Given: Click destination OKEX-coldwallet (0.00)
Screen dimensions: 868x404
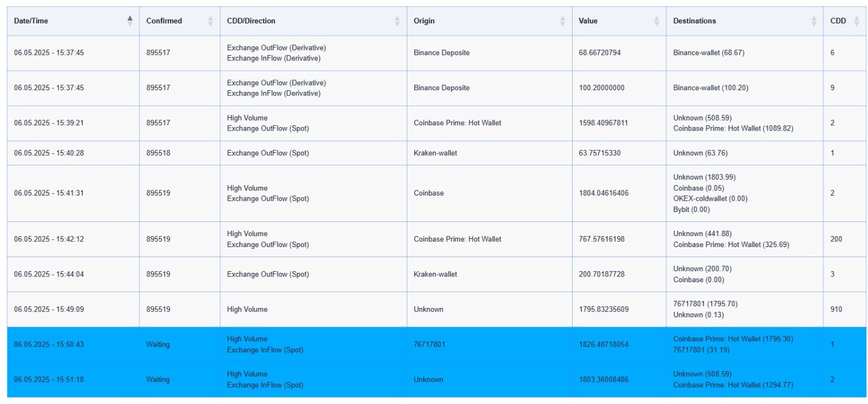Looking at the screenshot, I should point(710,198).
